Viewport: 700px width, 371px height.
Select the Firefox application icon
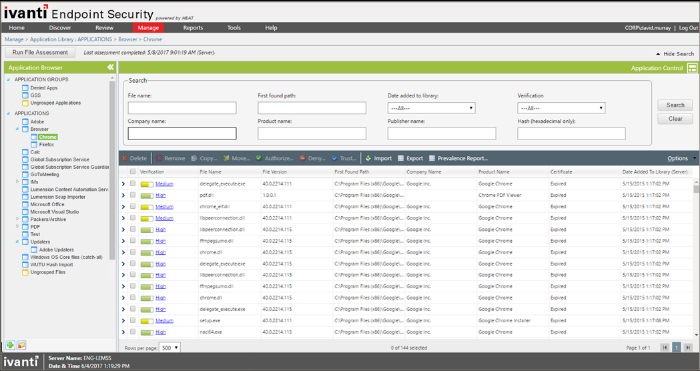point(34,144)
